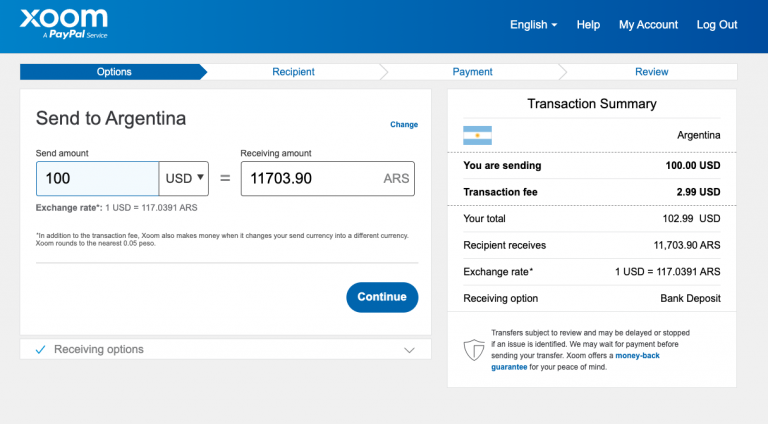Screen dimensions: 768x424
Task: Click the Change destination link
Action: point(404,124)
